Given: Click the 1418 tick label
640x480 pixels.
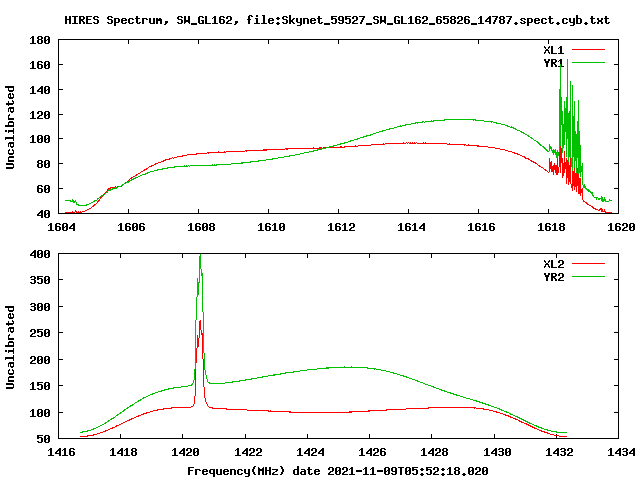Looking at the screenshot, I should point(124,452).
